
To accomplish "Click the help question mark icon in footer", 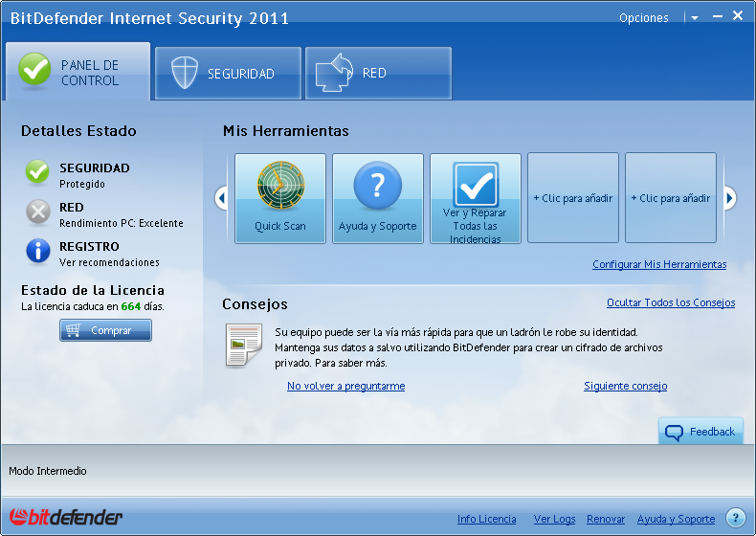I will click(735, 518).
